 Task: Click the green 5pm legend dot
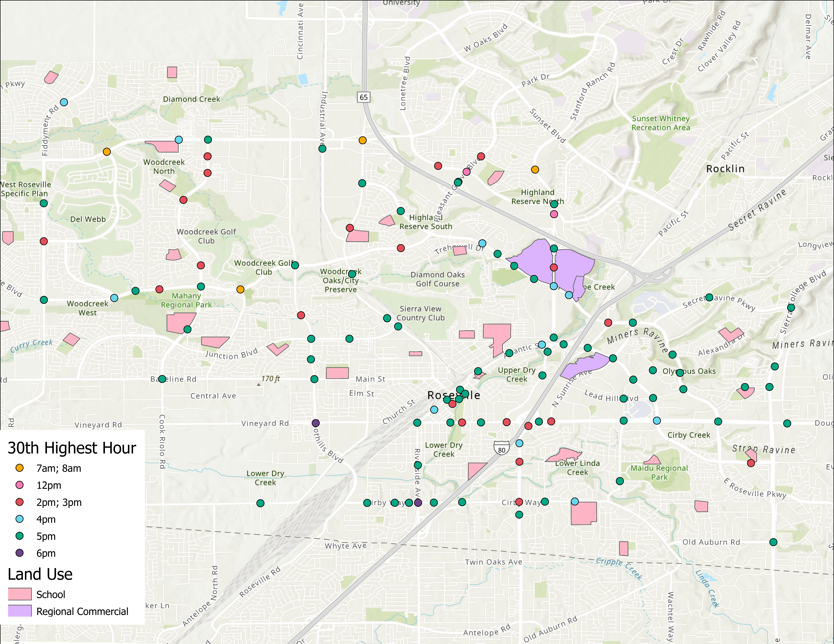point(19,536)
